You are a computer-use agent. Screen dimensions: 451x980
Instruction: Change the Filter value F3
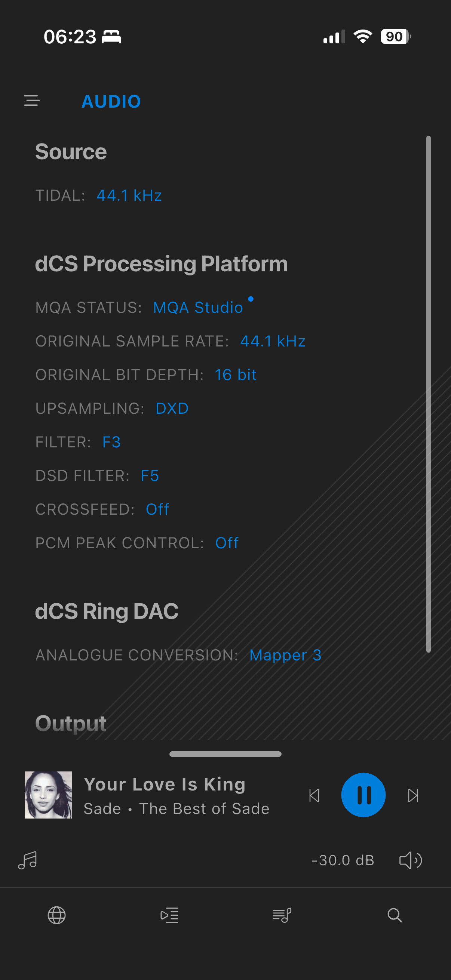pos(111,442)
